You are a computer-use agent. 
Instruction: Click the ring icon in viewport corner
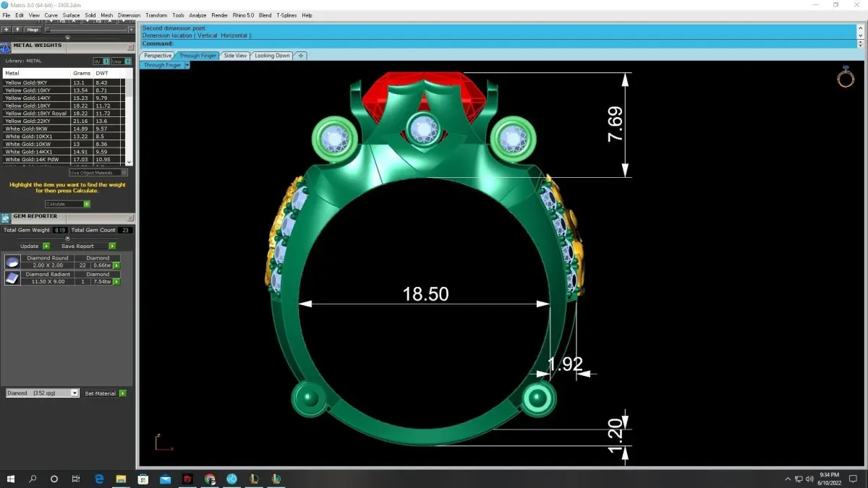coord(846,77)
